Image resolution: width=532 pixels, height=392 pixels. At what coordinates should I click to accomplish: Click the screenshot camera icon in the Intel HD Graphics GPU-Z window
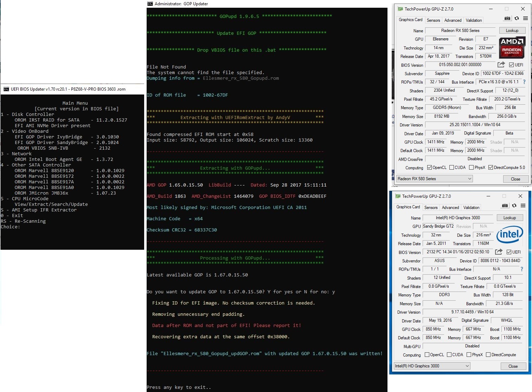pos(505,205)
